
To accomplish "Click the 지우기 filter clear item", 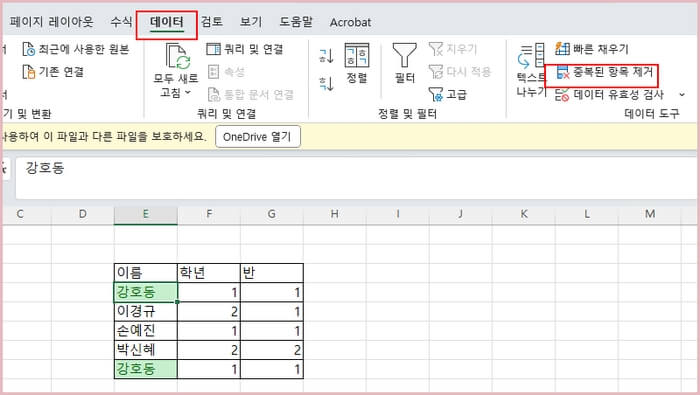I will [x=453, y=49].
